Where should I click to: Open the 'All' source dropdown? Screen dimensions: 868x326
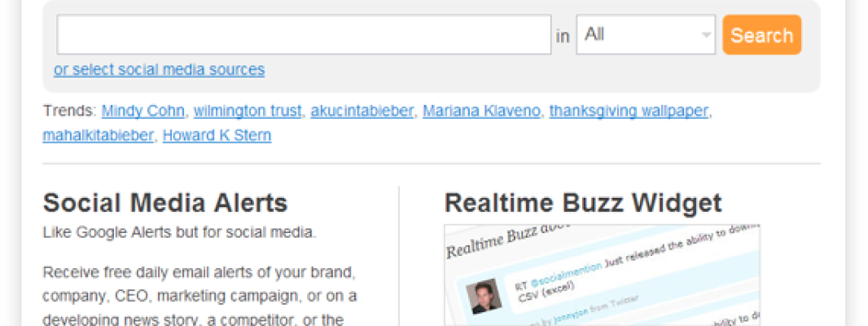[645, 35]
